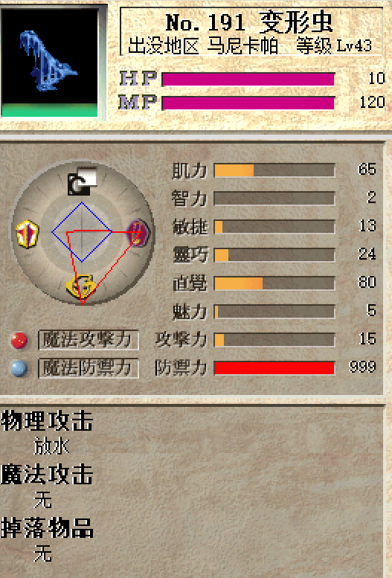Click the blue monster portrait thumbnail
The width and height of the screenshot is (392, 578).
[49, 62]
